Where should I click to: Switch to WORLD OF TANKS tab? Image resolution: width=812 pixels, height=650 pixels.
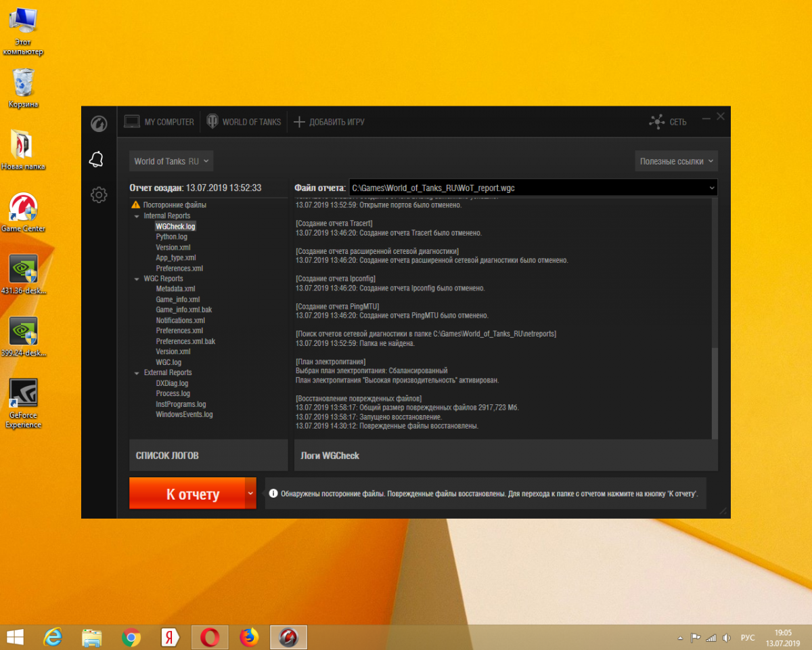244,122
